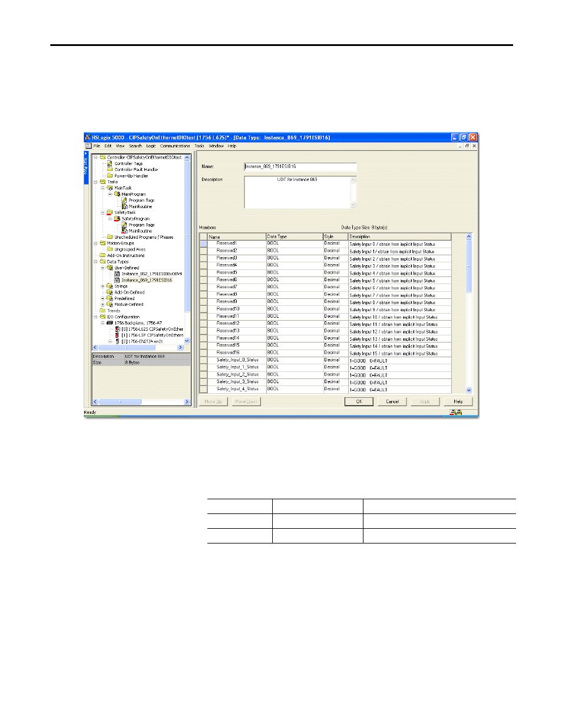The height and width of the screenshot is (728, 562).
Task: Collapse the Data Types node
Action: point(95,262)
